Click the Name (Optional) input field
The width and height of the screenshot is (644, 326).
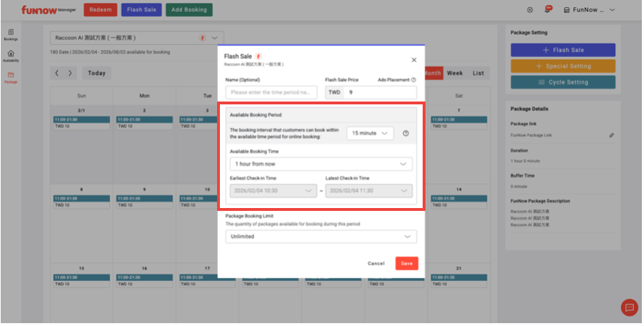[271, 92]
